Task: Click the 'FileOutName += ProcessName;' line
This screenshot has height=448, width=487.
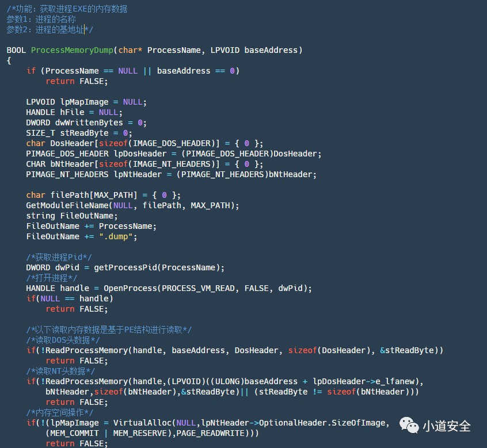Action: point(91,226)
